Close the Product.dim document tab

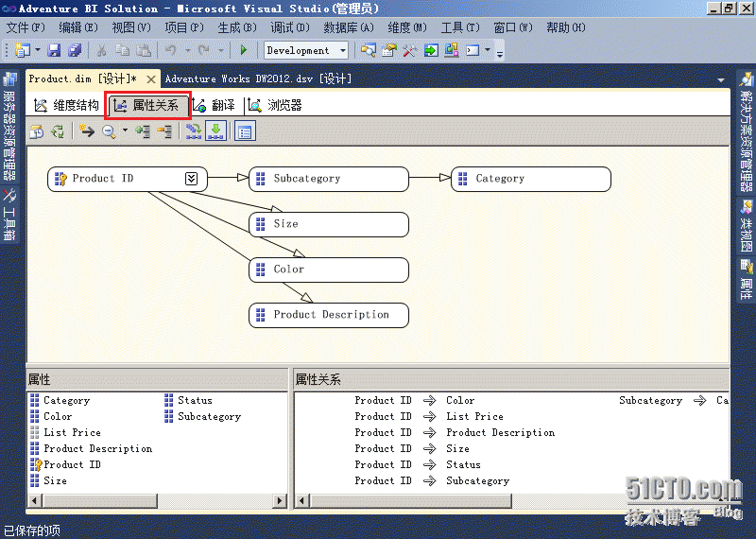[x=151, y=79]
